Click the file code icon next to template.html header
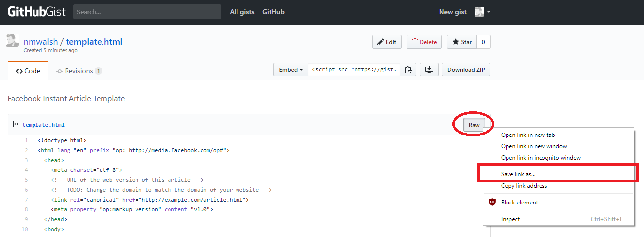 coord(16,124)
